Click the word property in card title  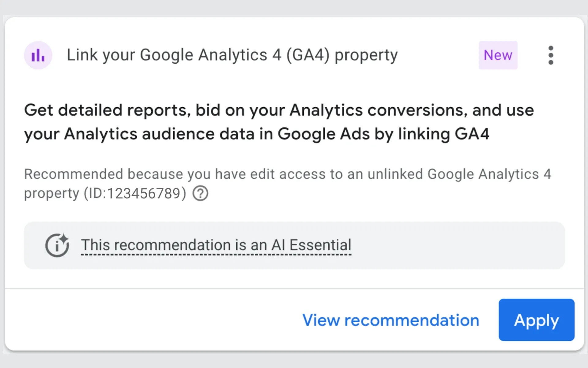(366, 56)
